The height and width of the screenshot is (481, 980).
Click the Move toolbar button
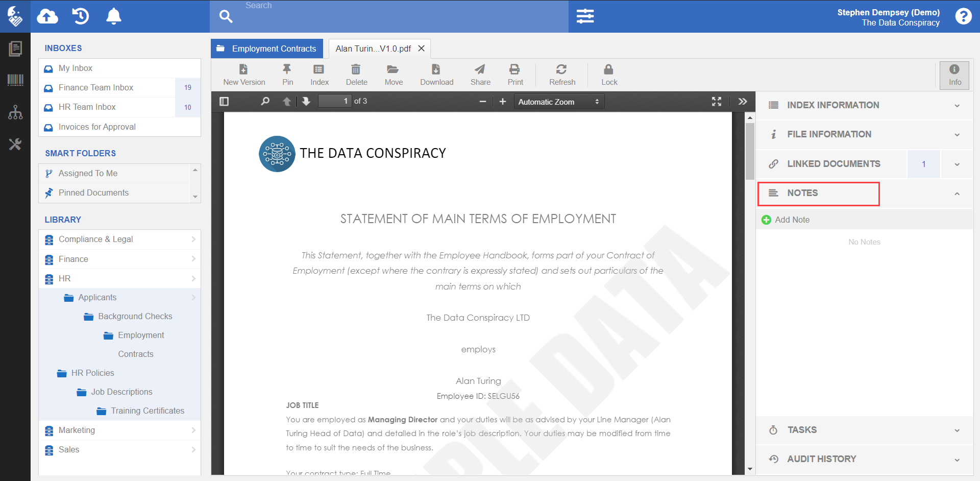click(x=394, y=75)
